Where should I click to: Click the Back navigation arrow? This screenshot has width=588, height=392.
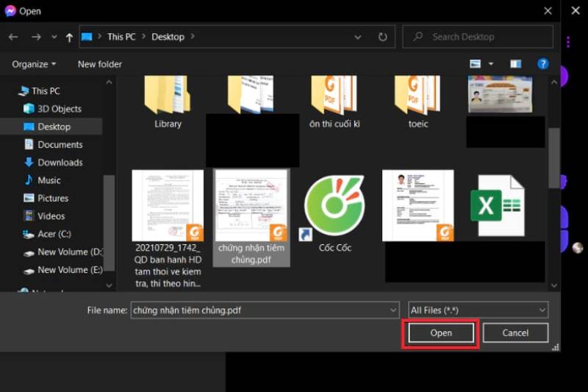pos(13,37)
